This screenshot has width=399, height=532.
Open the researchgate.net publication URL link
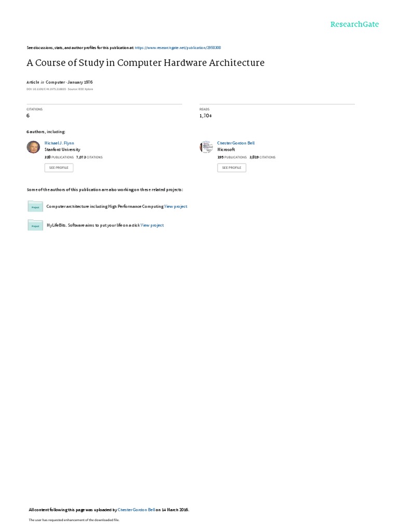[178, 48]
